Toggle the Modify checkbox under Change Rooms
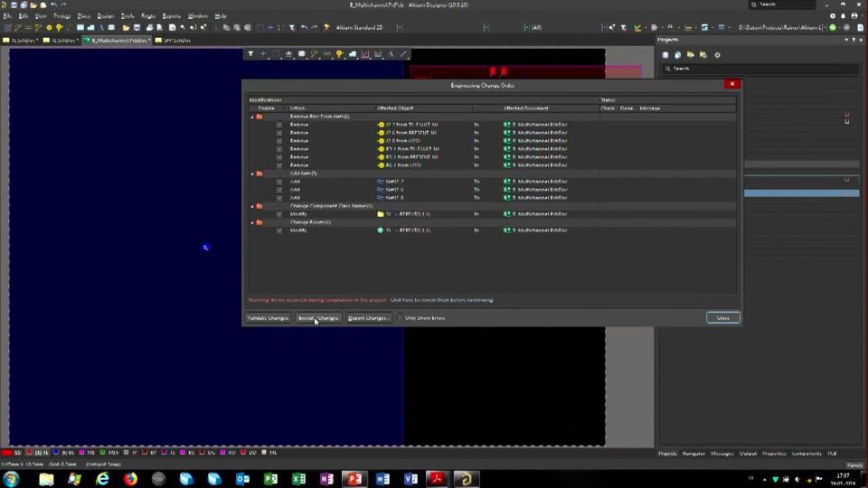The width and height of the screenshot is (868, 488). coord(279,230)
